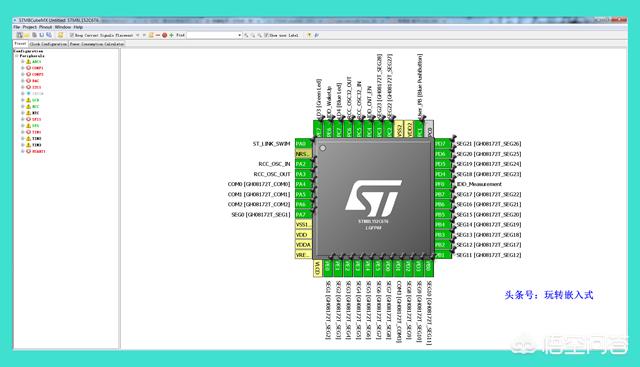The image size is (640, 367).
Task: Open the Project menu
Action: tap(29, 27)
